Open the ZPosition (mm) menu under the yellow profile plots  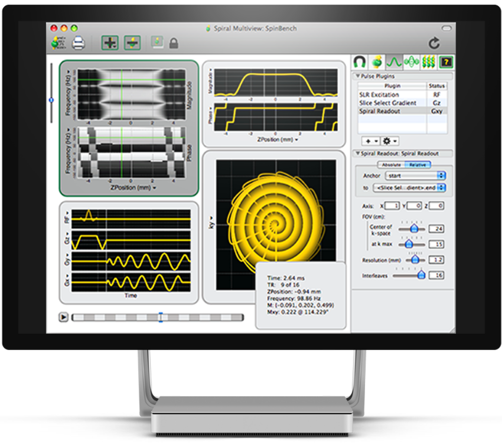click(x=278, y=140)
